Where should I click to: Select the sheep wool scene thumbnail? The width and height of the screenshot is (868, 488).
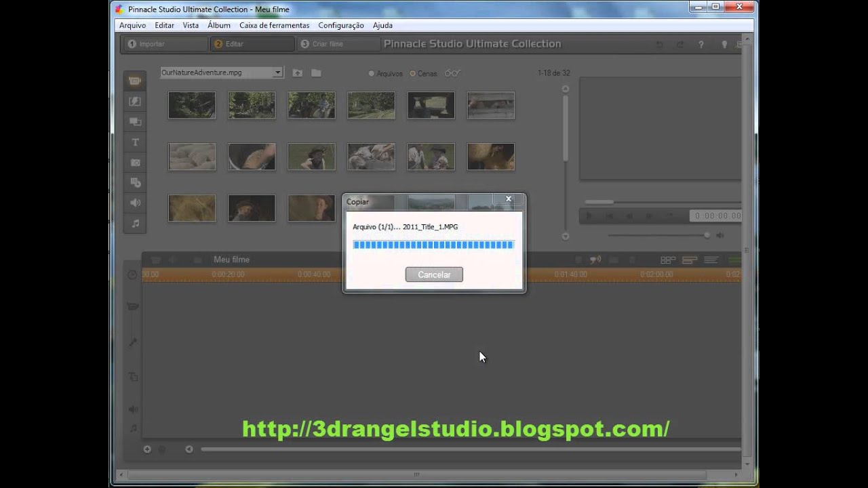tap(192, 157)
